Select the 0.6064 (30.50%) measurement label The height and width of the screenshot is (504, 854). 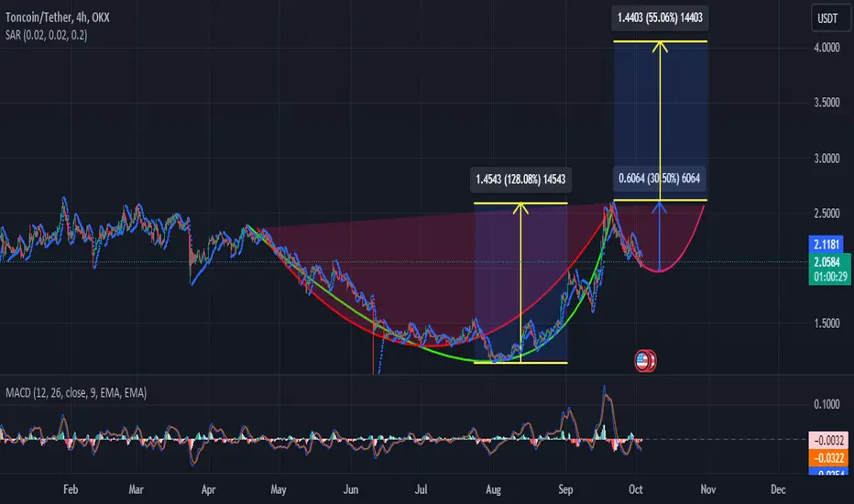tap(659, 178)
